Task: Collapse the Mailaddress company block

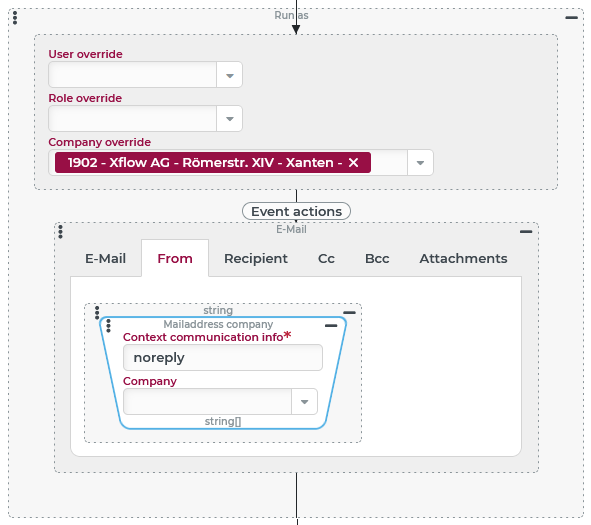Action: pyautogui.click(x=331, y=326)
